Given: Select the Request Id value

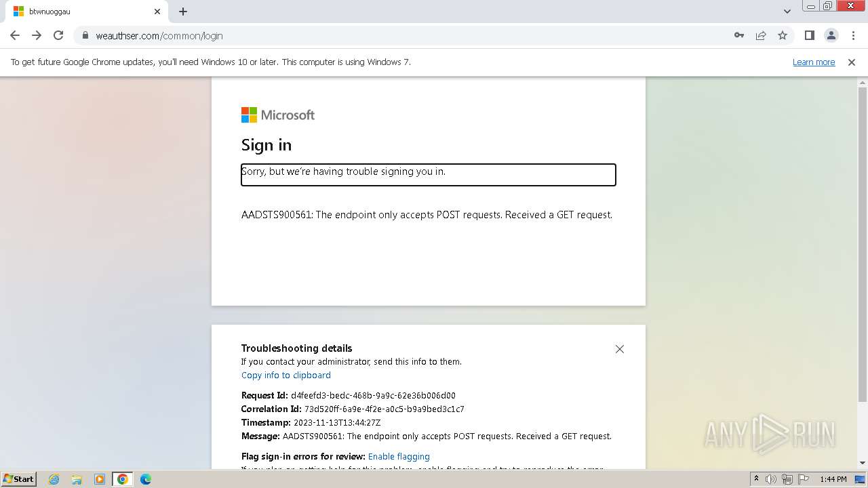Looking at the screenshot, I should [373, 395].
